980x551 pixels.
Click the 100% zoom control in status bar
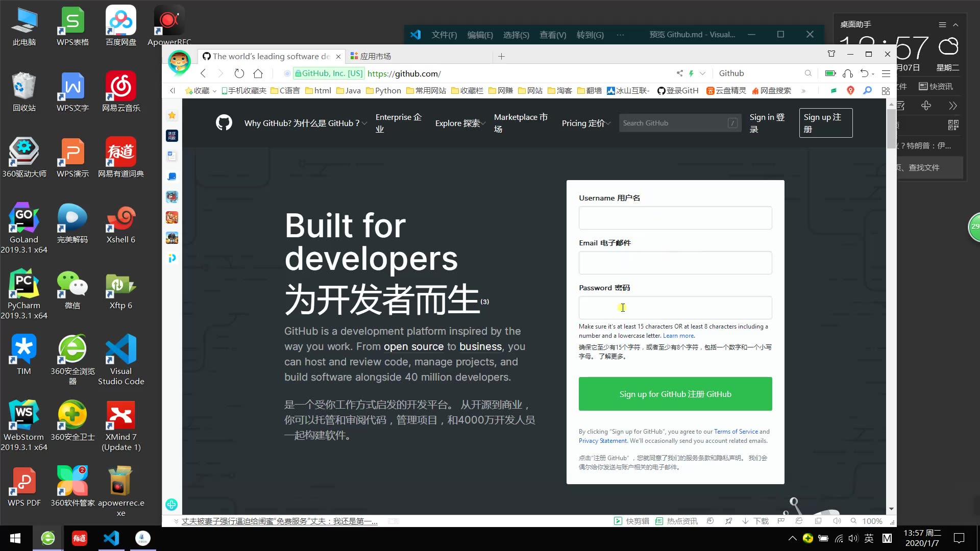[872, 521]
